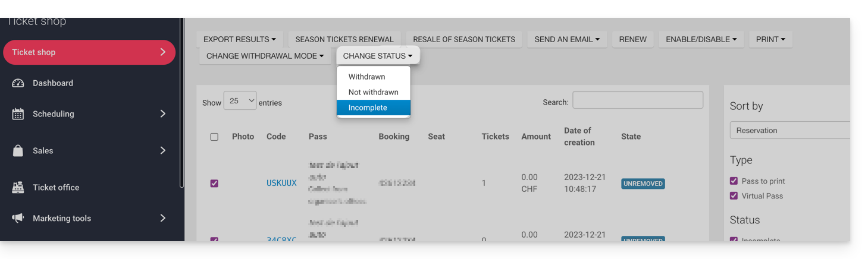The image size is (868, 259).
Task: Click into the Search input field
Action: tap(637, 100)
